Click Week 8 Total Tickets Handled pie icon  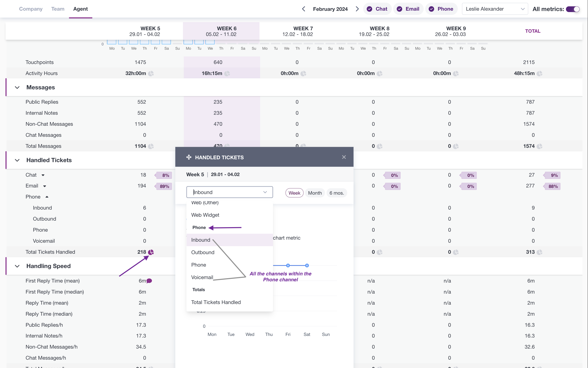380,252
